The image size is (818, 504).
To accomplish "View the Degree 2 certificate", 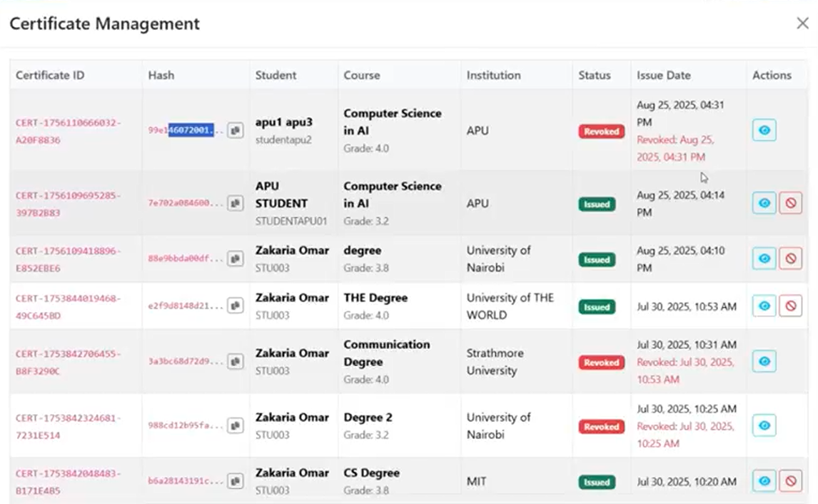I will click(764, 425).
